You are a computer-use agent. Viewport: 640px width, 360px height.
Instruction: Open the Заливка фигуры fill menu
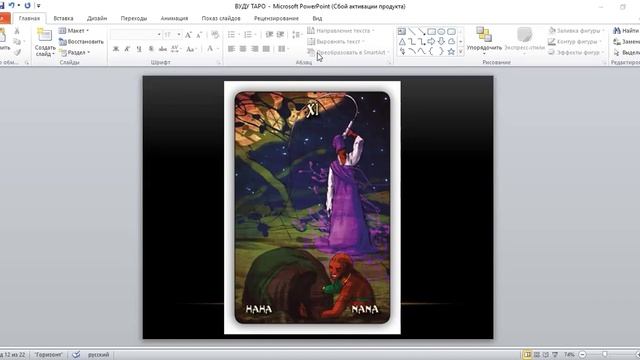point(576,31)
